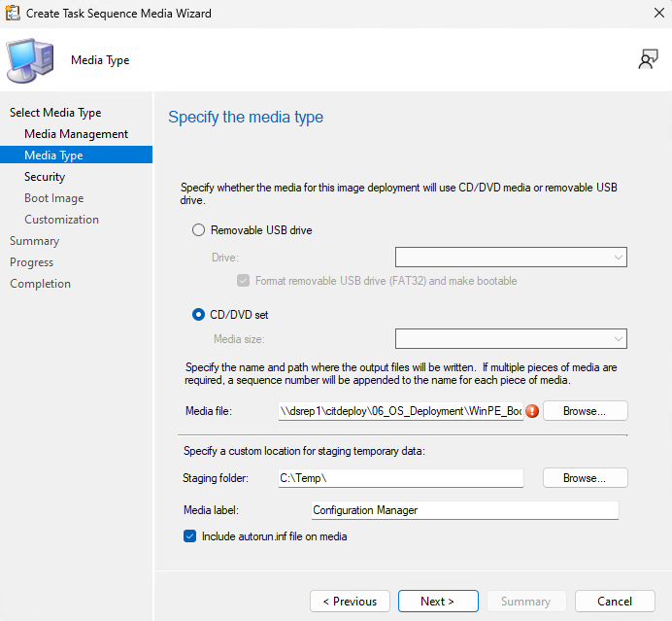This screenshot has width=672, height=621.
Task: Click into the Staging folder text field
Action: (399, 478)
